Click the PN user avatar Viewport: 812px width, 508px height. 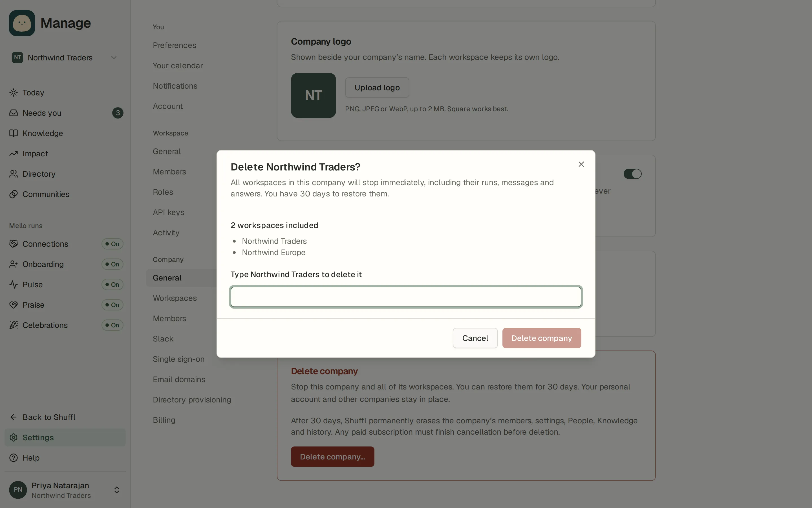pos(18,490)
